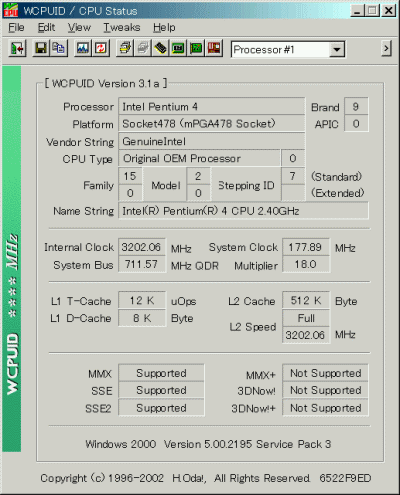
Task: Click the green board icon
Action: (x=178, y=49)
